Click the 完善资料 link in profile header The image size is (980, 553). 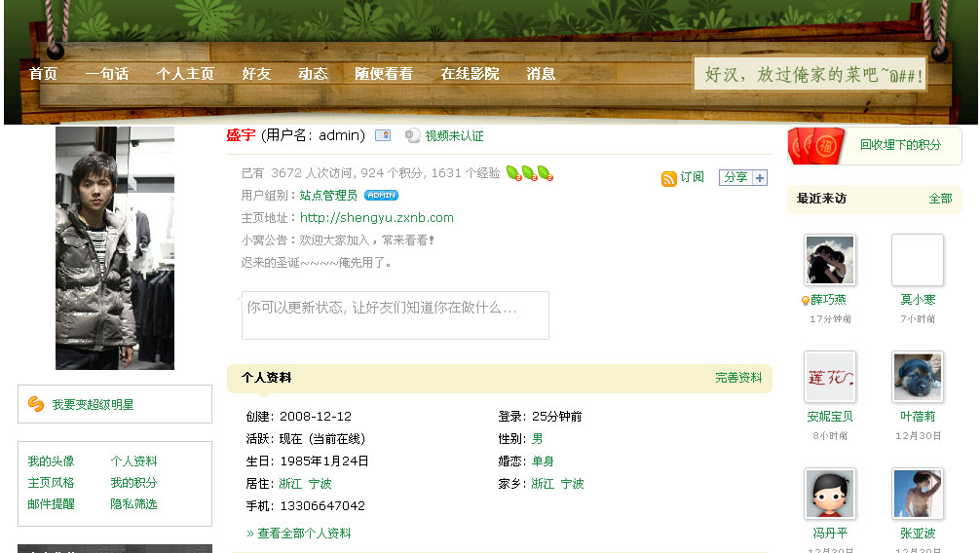pos(738,378)
